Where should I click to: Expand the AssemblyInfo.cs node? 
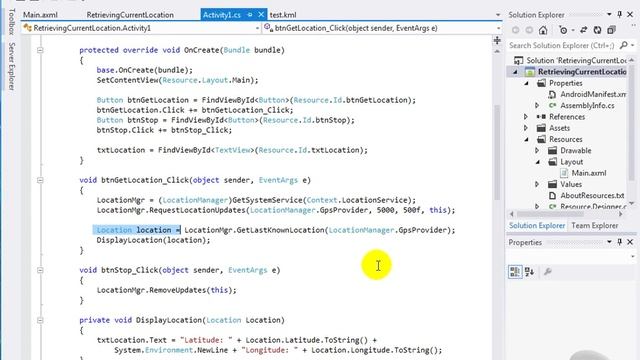tap(537, 106)
